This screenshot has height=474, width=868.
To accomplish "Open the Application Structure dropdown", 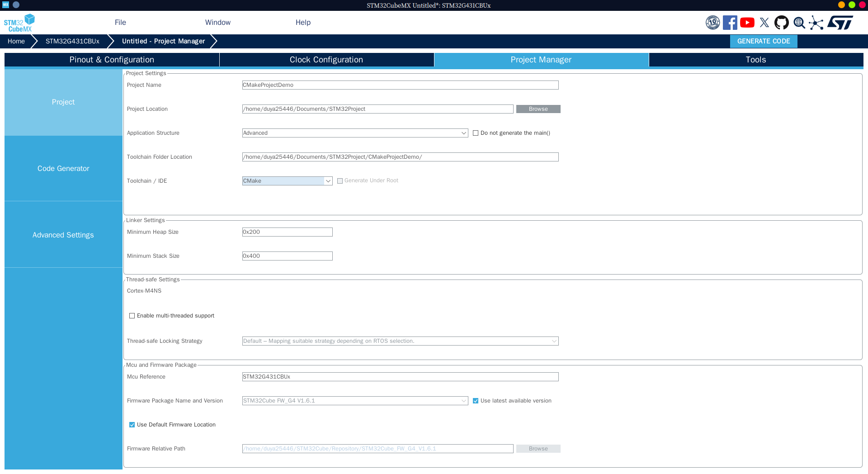I will [355, 133].
